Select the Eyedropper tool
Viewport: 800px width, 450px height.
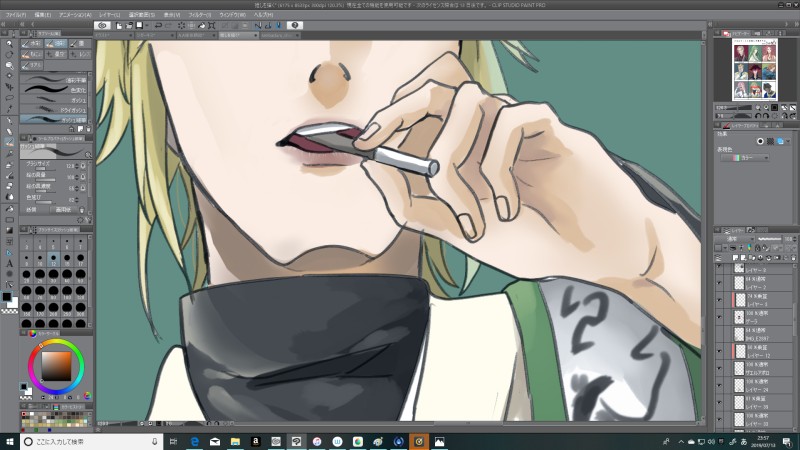(9, 109)
